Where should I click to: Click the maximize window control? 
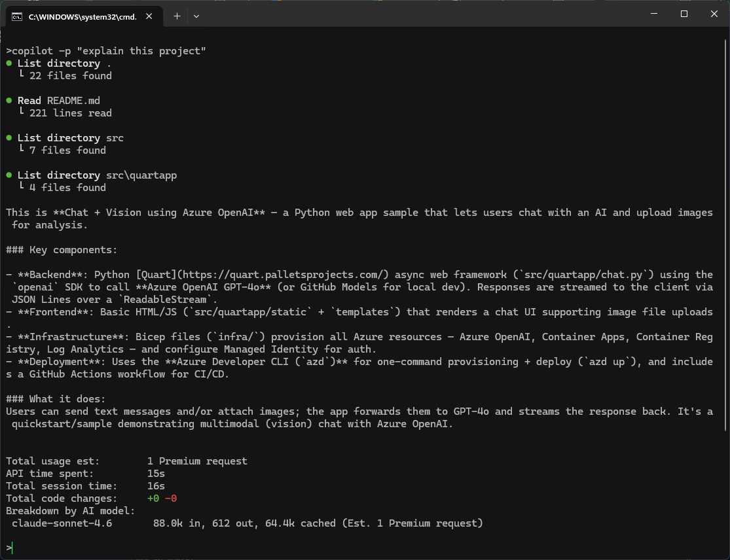[684, 14]
